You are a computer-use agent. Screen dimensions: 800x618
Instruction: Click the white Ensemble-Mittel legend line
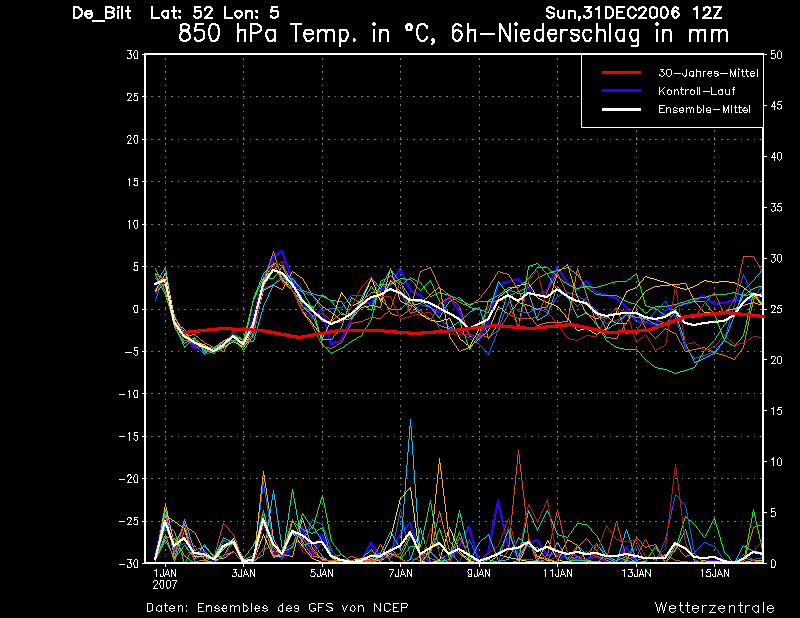(x=621, y=109)
